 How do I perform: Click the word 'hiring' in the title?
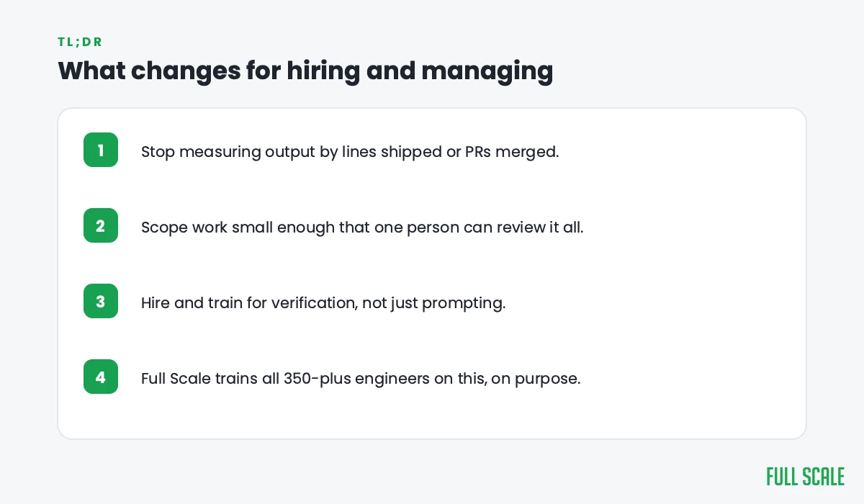(x=322, y=71)
